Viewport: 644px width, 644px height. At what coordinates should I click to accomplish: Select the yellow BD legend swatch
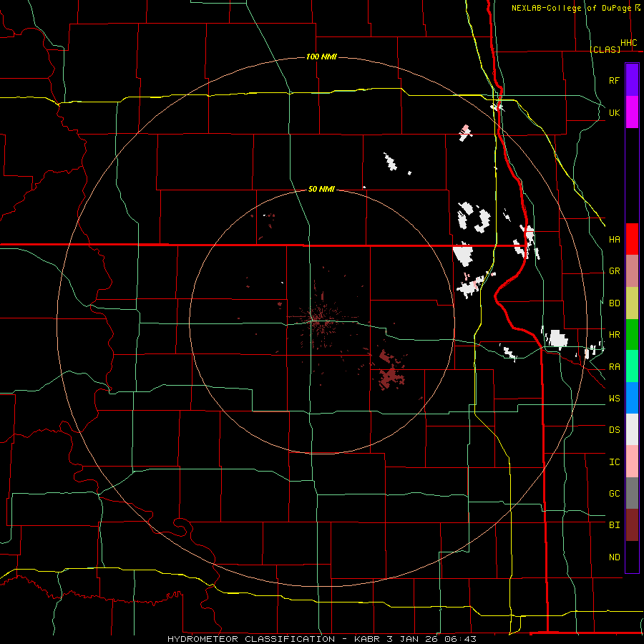(x=632, y=303)
